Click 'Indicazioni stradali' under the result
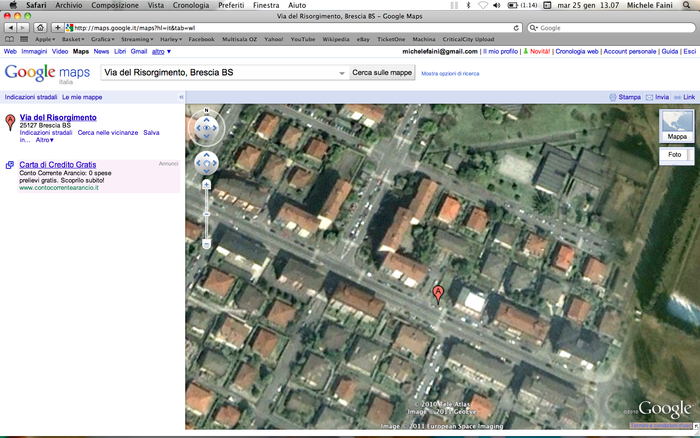The width and height of the screenshot is (700, 438). click(x=46, y=133)
